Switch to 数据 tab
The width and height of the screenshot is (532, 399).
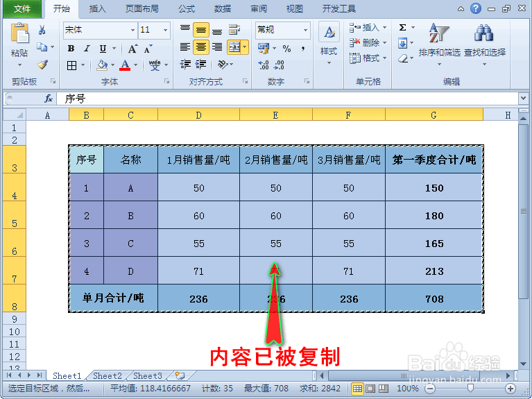tap(223, 9)
